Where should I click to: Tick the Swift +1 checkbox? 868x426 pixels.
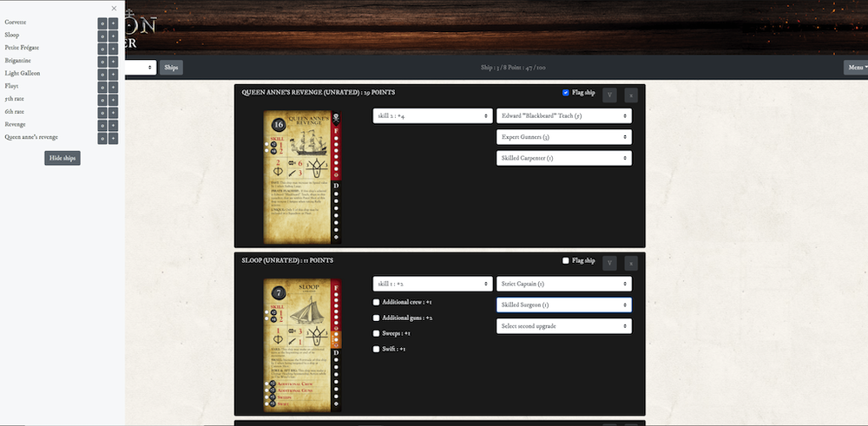[376, 349]
